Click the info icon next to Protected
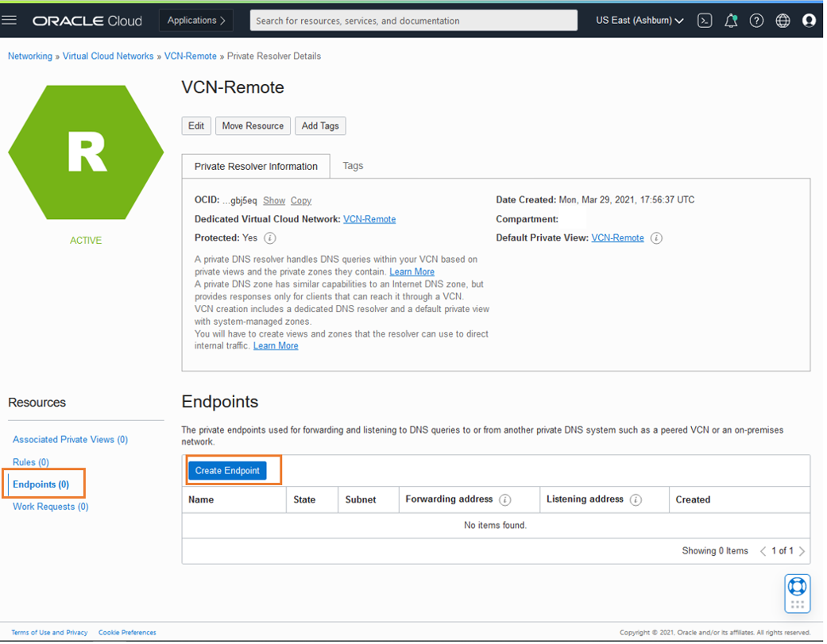The height and width of the screenshot is (644, 827). [269, 238]
